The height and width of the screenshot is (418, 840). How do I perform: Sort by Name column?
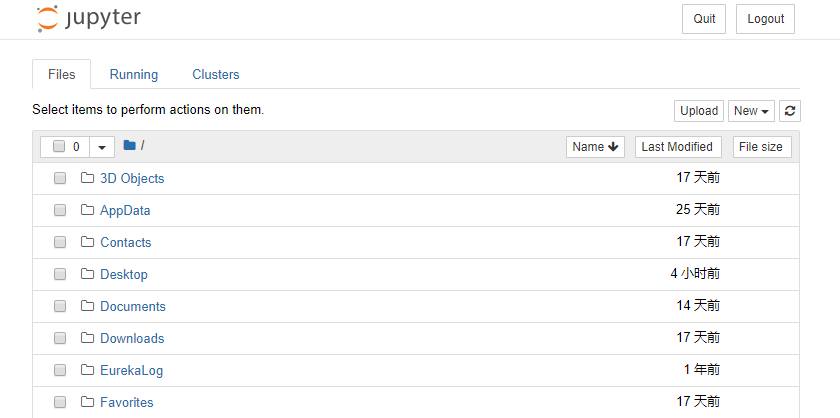[596, 147]
